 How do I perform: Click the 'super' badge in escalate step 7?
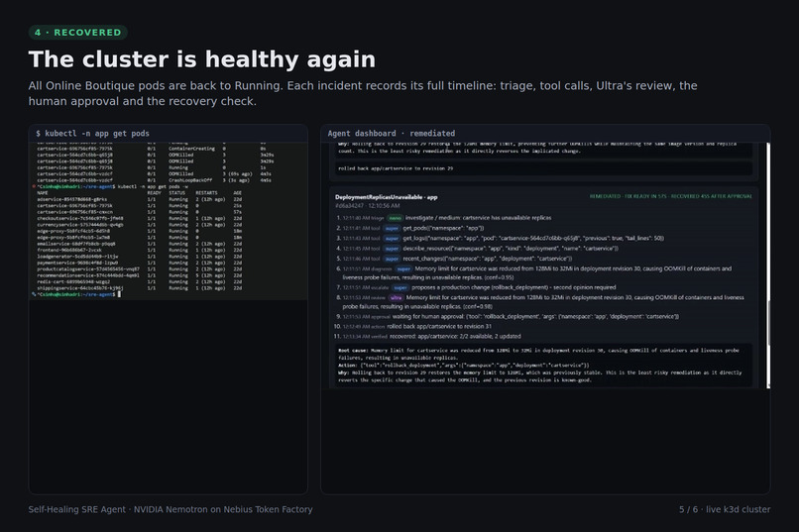[x=400, y=287]
